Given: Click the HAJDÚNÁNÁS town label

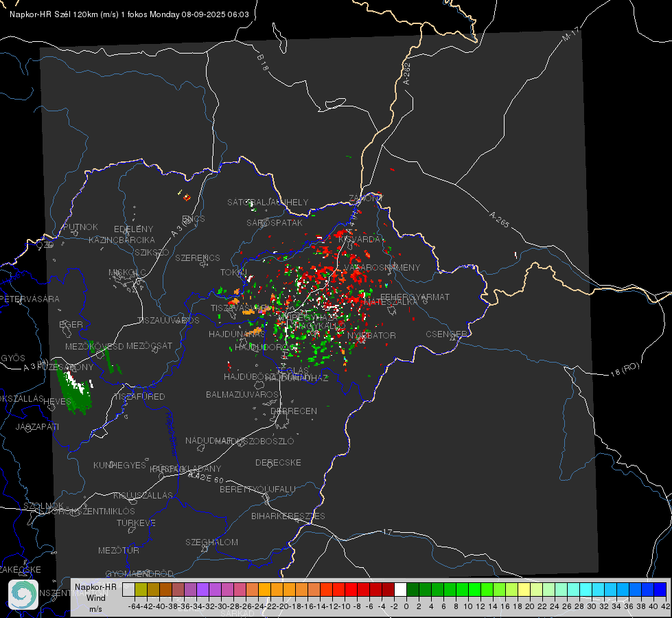Looking at the screenshot, I should [x=237, y=334].
